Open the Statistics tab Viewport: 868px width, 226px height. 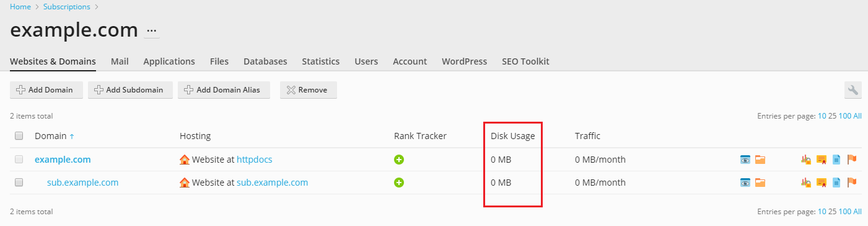(321, 61)
